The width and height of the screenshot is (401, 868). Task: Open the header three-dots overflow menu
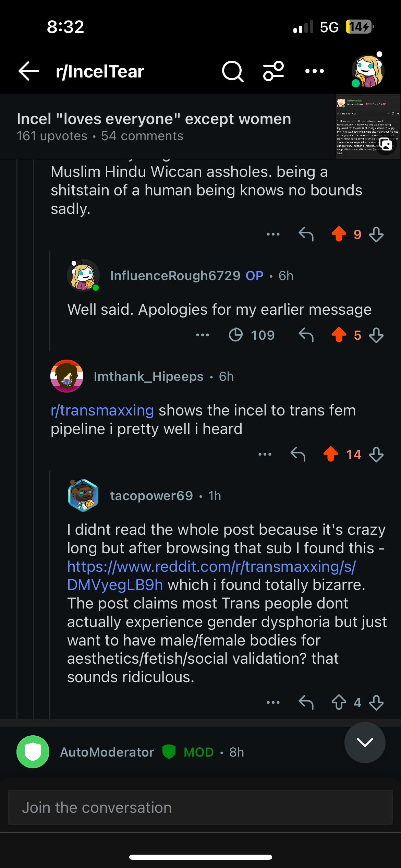coord(314,71)
